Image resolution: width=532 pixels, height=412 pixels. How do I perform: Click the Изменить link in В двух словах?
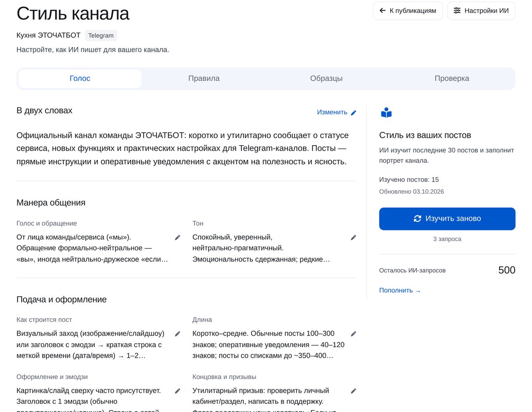(x=337, y=112)
